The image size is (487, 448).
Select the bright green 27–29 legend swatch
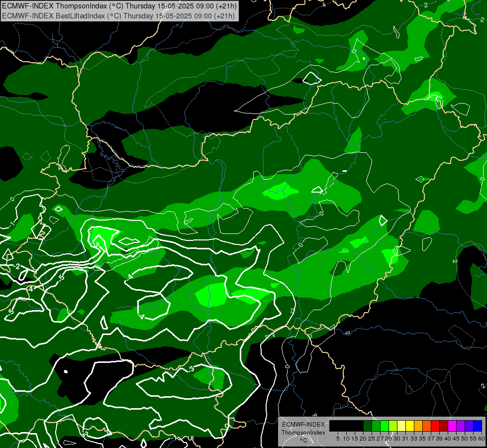[385, 426]
